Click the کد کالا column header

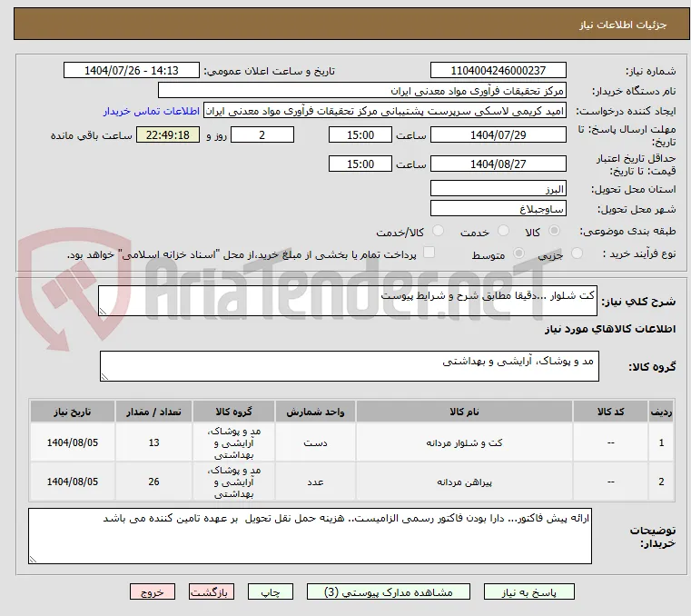pos(610,412)
